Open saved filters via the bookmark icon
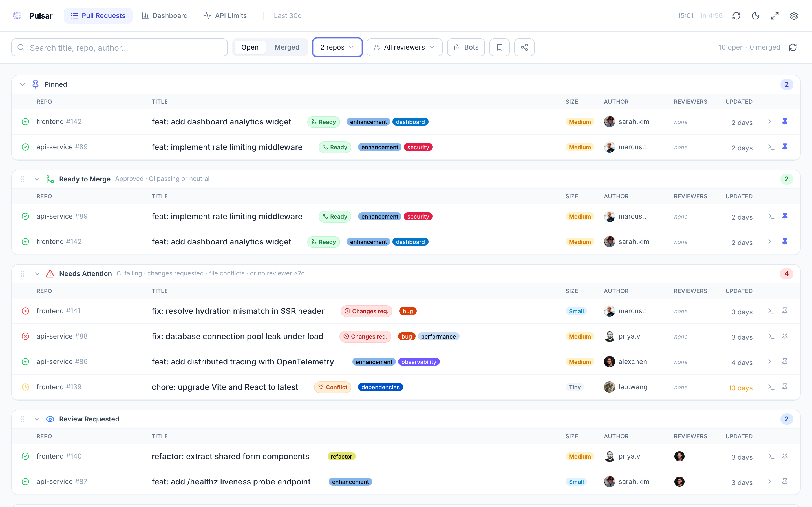 500,47
